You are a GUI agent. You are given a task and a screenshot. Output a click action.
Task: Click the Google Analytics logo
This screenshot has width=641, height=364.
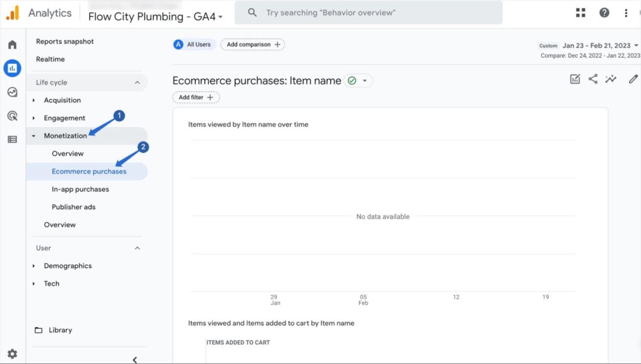coord(12,12)
